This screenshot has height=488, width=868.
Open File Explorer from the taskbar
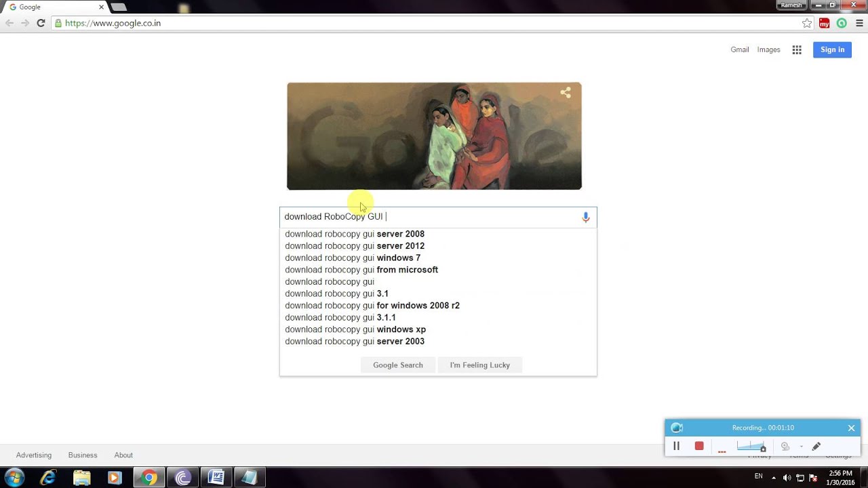[x=82, y=478]
